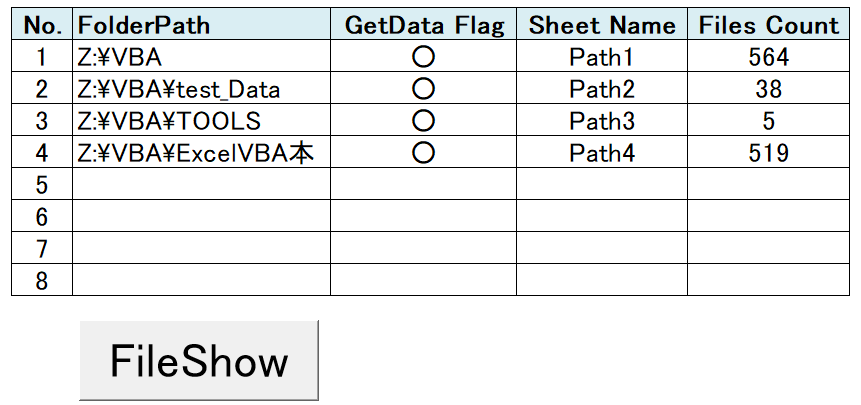Click the files count cell showing 564
This screenshot has height=405, width=861.
coord(768,57)
